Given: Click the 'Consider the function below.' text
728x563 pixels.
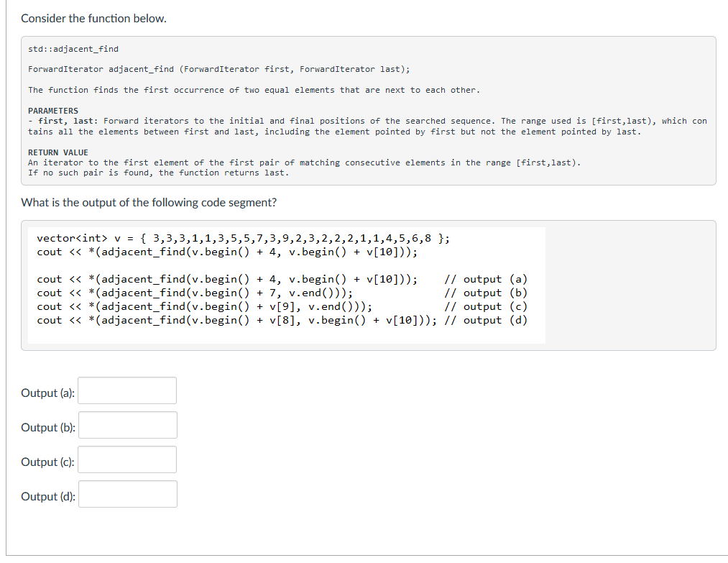Looking at the screenshot, I should click(x=93, y=19).
